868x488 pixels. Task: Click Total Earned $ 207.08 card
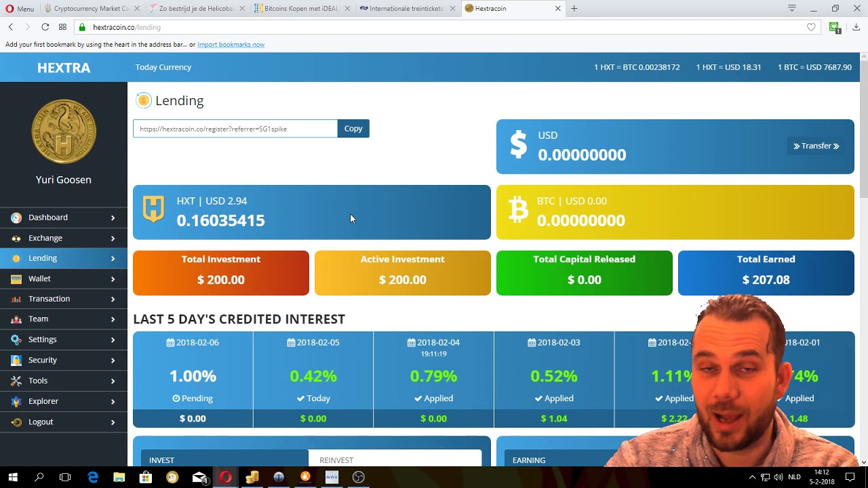766,273
